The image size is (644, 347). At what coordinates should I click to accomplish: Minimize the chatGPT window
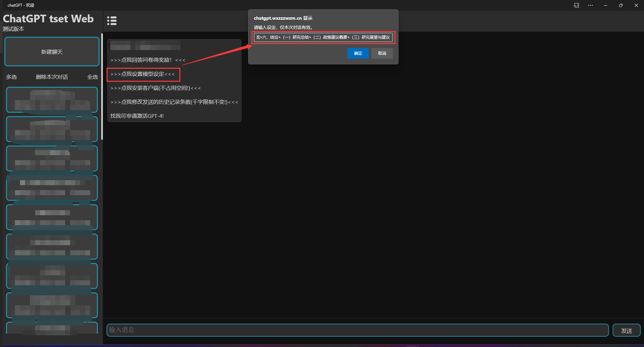(606, 5)
